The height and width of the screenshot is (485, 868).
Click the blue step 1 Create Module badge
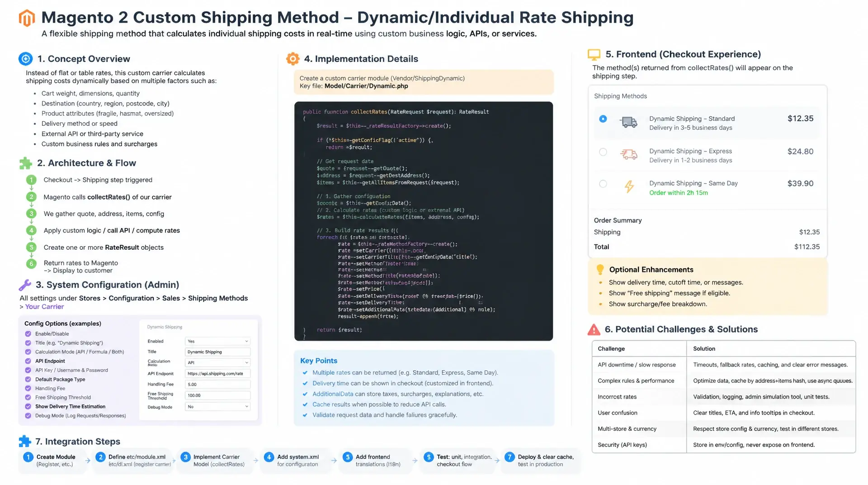pos(28,457)
